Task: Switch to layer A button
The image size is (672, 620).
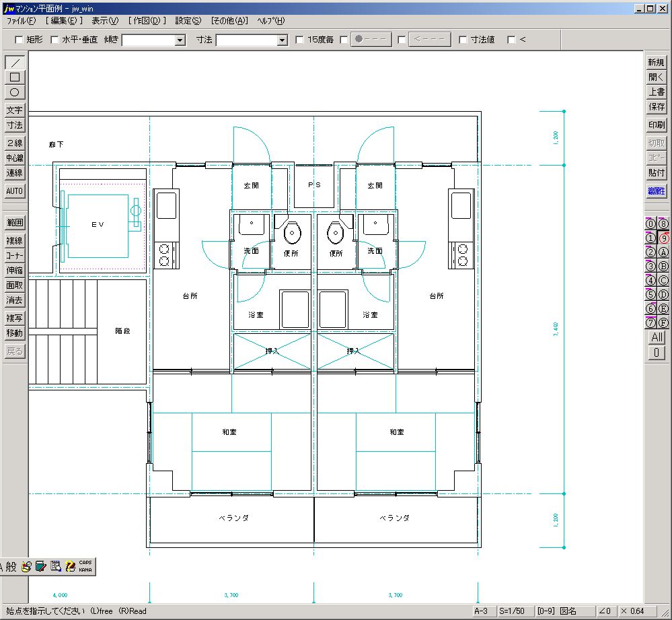Action: click(x=664, y=252)
